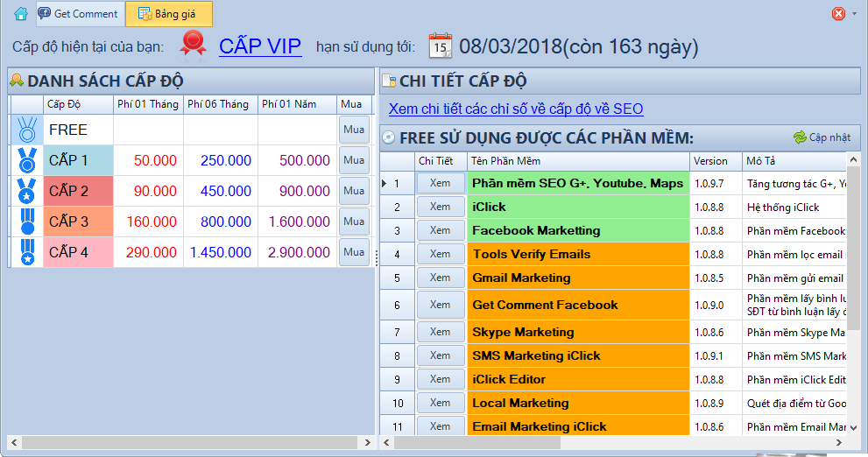Viewport: 868px width, 457px height.
Task: Click Xem for Phần mềm SEO G+
Action: point(440,183)
